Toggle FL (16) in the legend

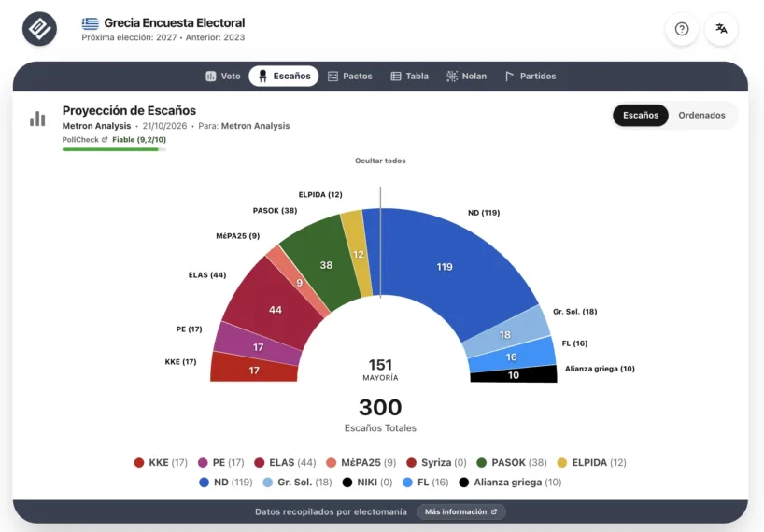pos(425,483)
